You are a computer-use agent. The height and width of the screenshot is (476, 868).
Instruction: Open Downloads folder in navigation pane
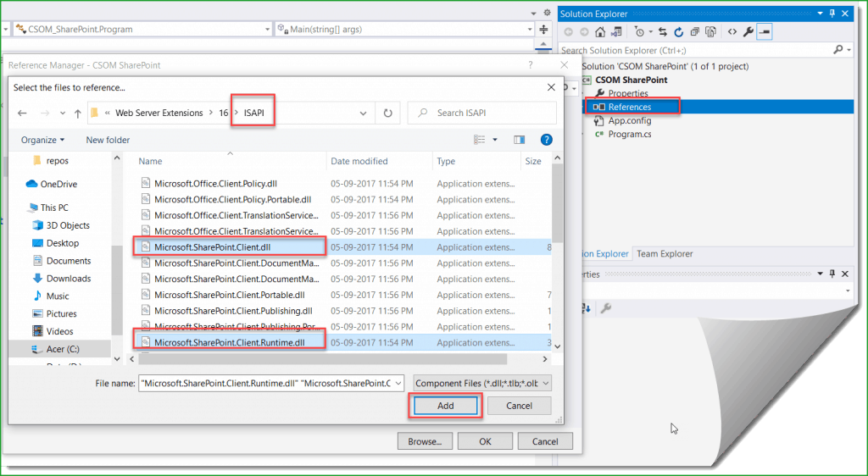tap(69, 279)
